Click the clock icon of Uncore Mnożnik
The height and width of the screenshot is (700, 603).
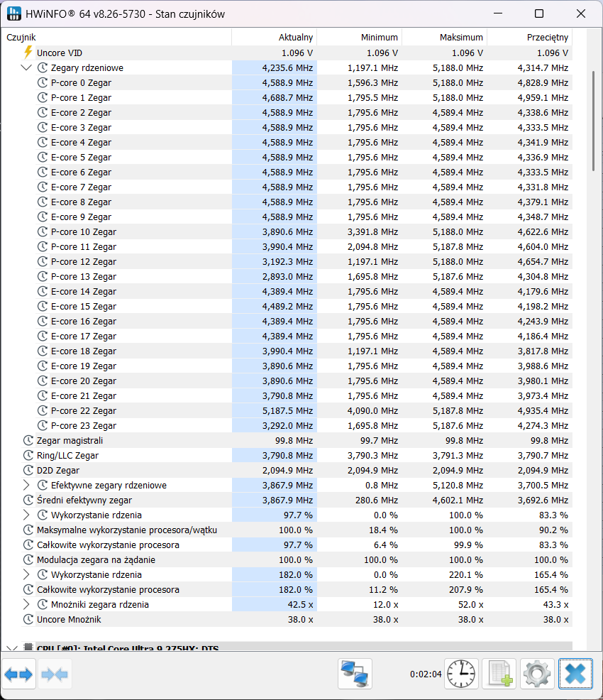[x=28, y=619]
